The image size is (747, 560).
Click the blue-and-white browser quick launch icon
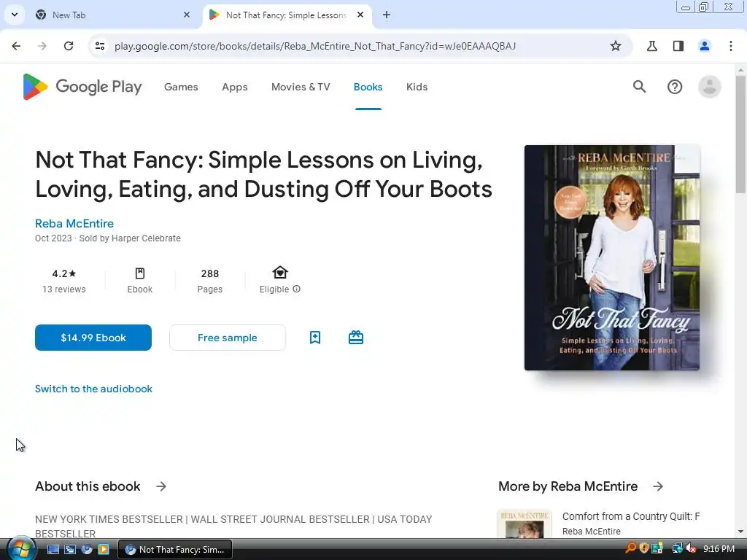click(x=87, y=550)
